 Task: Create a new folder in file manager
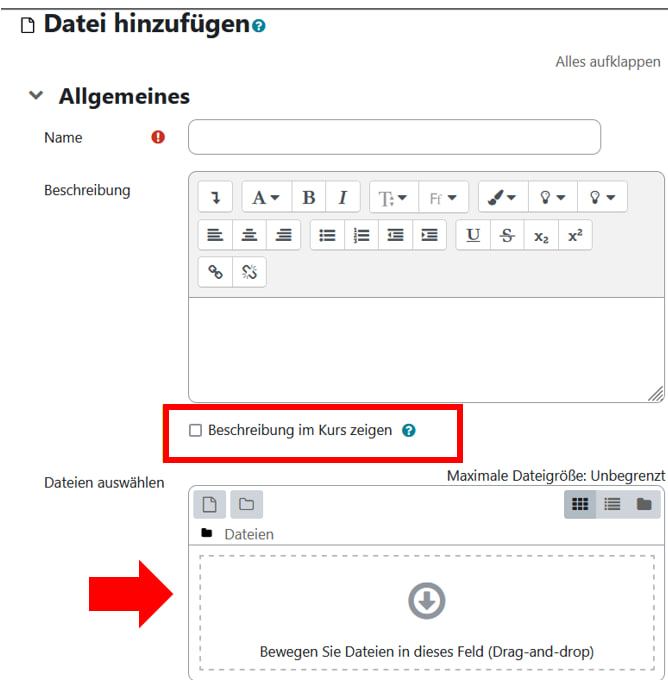click(246, 504)
